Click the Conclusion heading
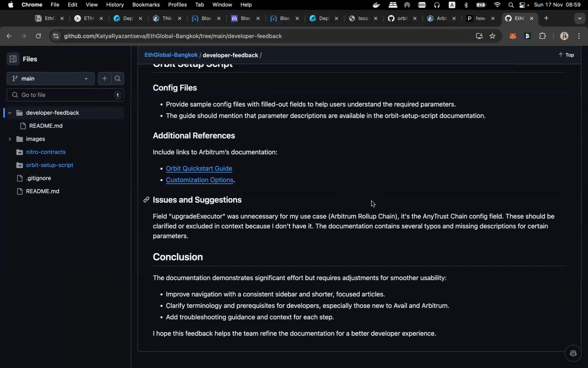 coord(178,257)
